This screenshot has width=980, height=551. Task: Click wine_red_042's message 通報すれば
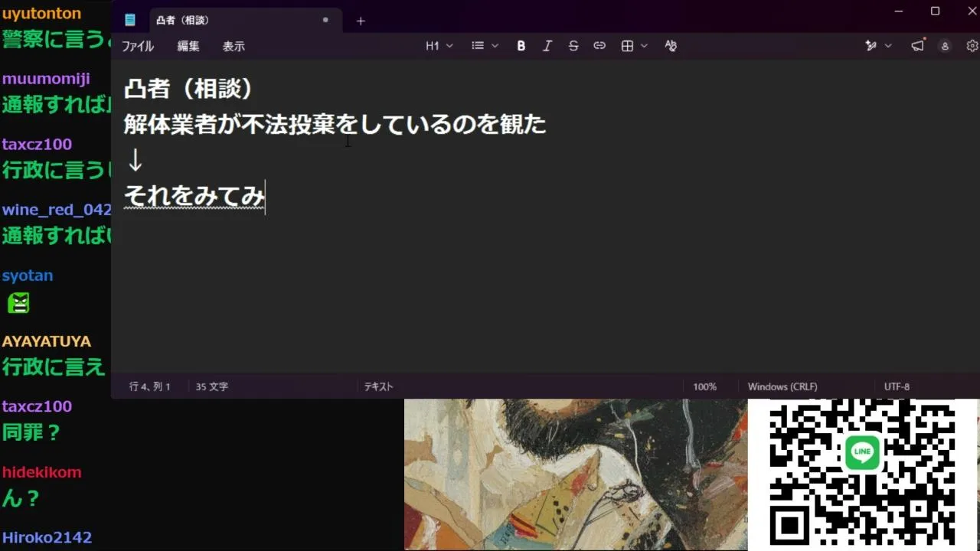pyautogui.click(x=57, y=236)
